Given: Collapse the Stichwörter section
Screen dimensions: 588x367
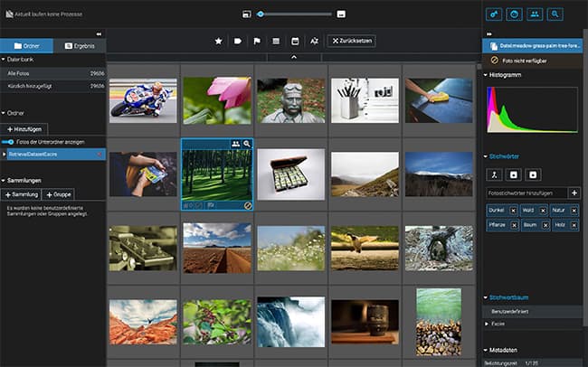Looking at the screenshot, I should (485, 156).
